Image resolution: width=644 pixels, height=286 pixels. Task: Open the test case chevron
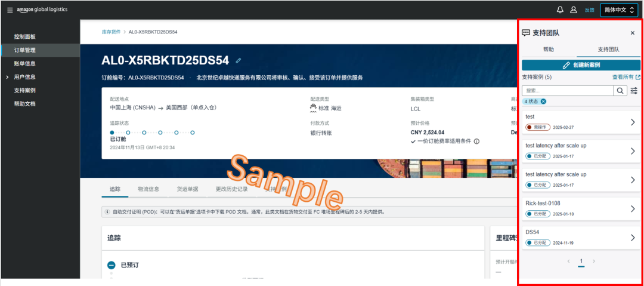coord(633,122)
